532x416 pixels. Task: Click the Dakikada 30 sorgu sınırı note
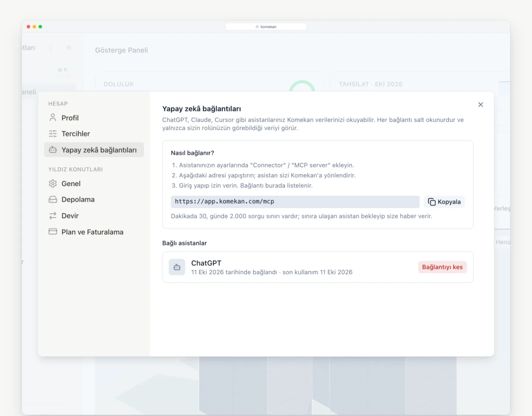[x=301, y=216]
